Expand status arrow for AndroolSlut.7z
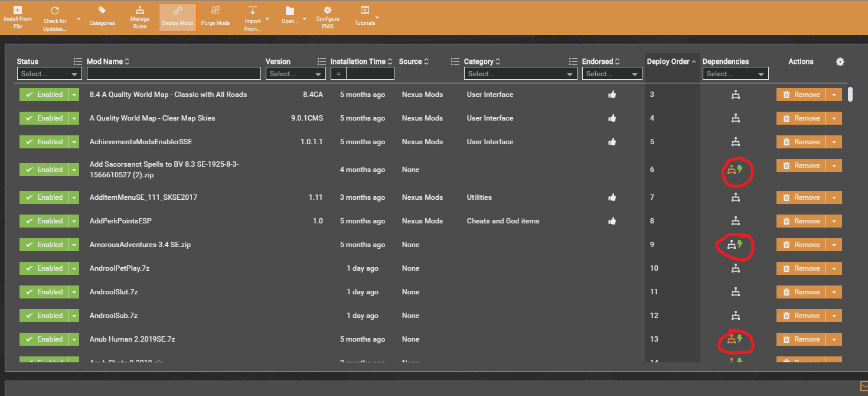Image resolution: width=868 pixels, height=396 pixels. click(74, 292)
